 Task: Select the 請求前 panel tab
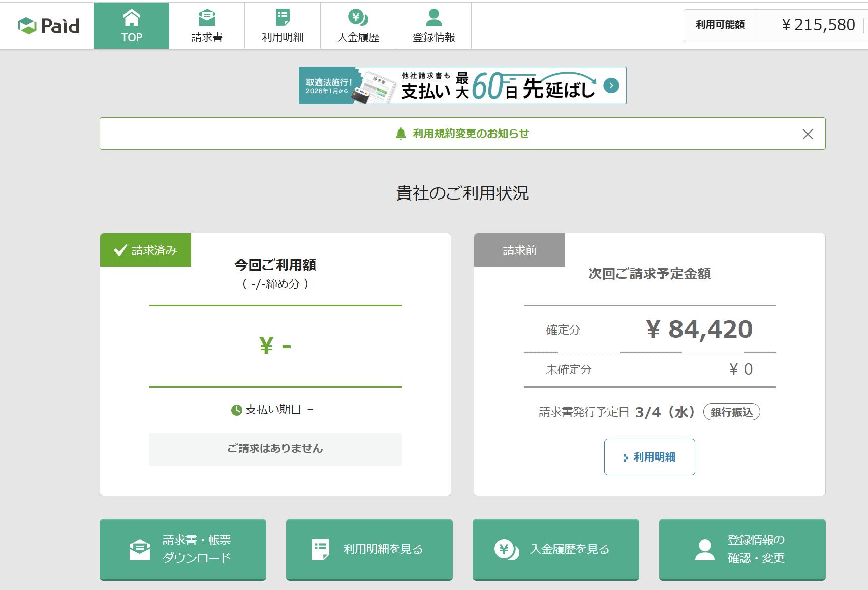(x=519, y=249)
